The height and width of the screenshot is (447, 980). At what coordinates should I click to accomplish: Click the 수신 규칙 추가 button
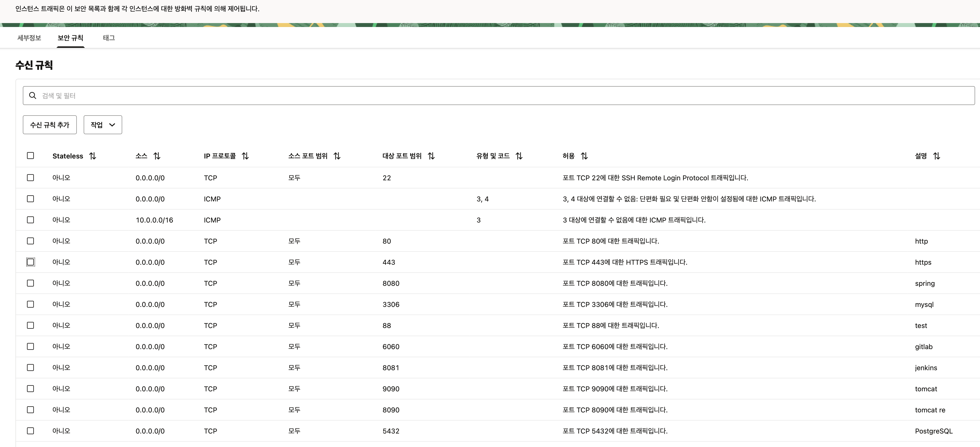coord(50,125)
